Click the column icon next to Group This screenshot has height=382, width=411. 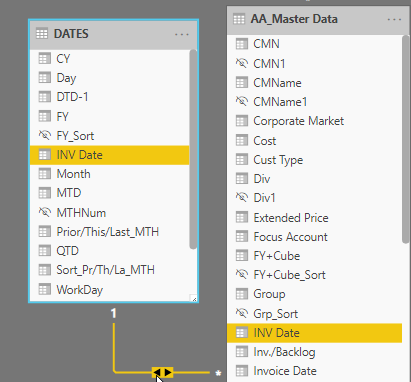(x=242, y=294)
